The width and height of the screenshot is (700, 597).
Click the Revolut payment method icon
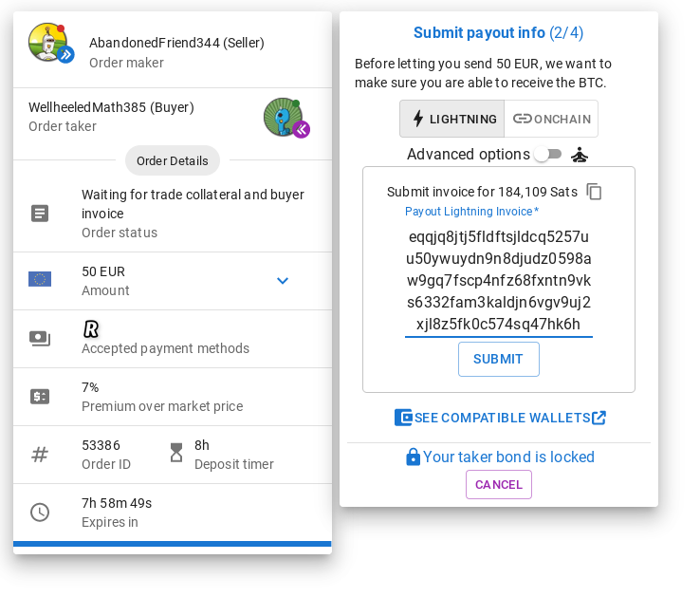91,329
